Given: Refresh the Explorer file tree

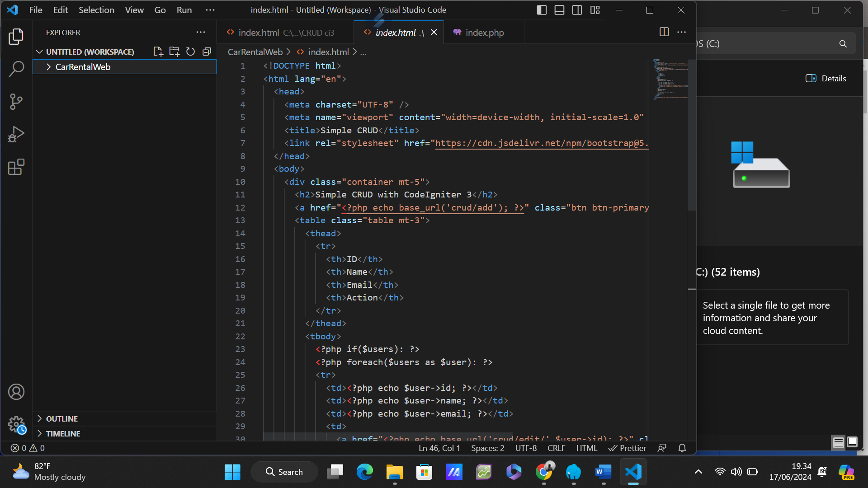Looking at the screenshot, I should tap(190, 52).
